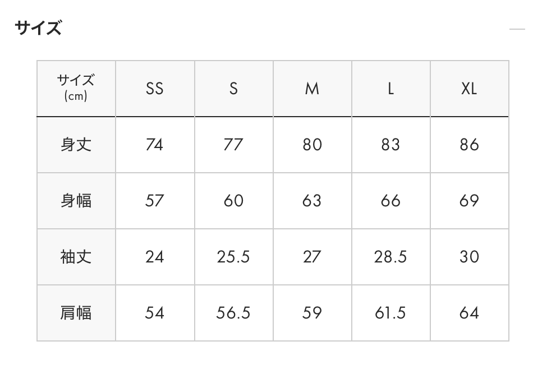Click the 身丈 row label

(x=76, y=145)
